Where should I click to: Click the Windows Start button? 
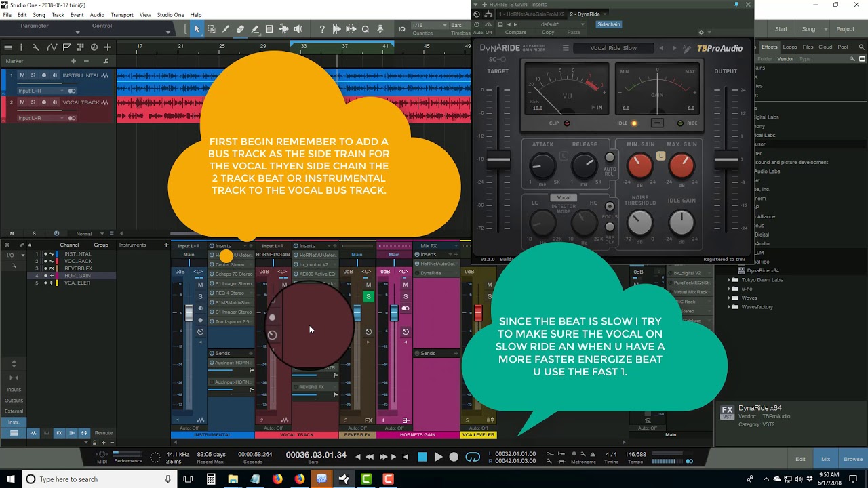click(11, 479)
